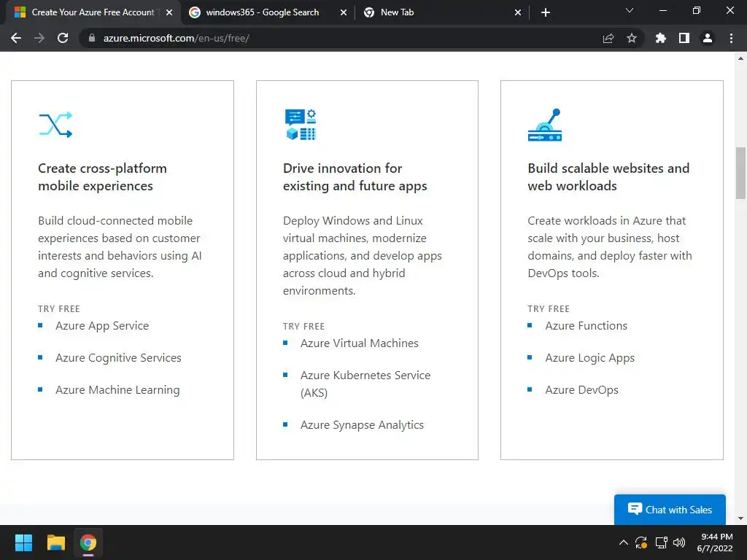
Task: Open the Chrome profile avatar icon
Action: pyautogui.click(x=708, y=38)
